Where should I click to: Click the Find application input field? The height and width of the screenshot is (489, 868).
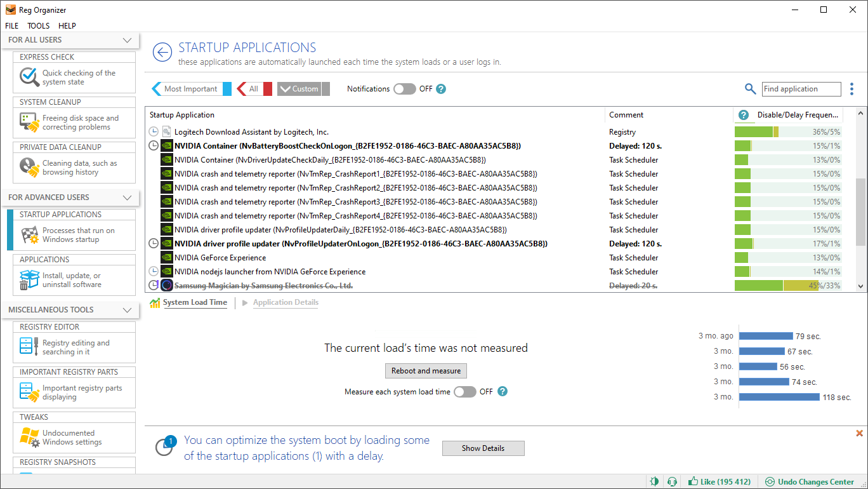801,89
